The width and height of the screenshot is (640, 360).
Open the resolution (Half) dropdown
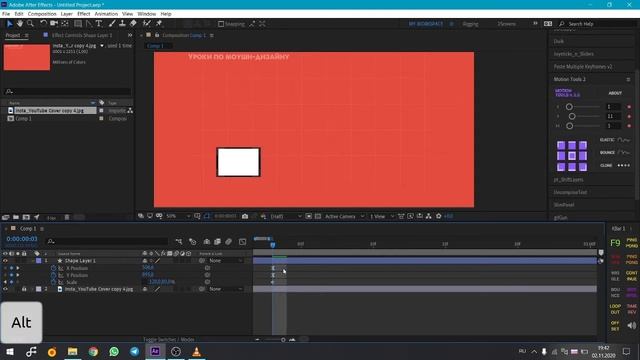[x=286, y=216]
